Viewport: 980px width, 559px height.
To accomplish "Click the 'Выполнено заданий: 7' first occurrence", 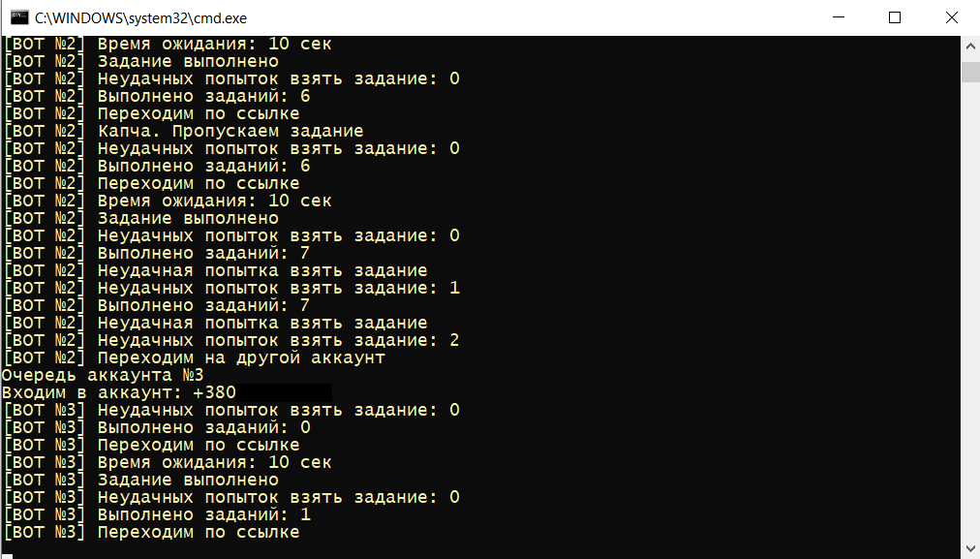I will (157, 253).
